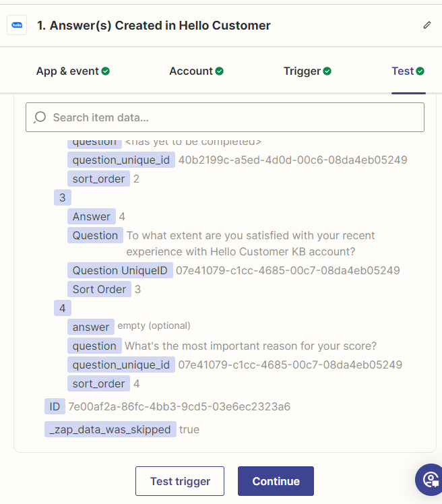The width and height of the screenshot is (442, 504).
Task: Click the pencil edit icon beside step title
Action: point(427,25)
